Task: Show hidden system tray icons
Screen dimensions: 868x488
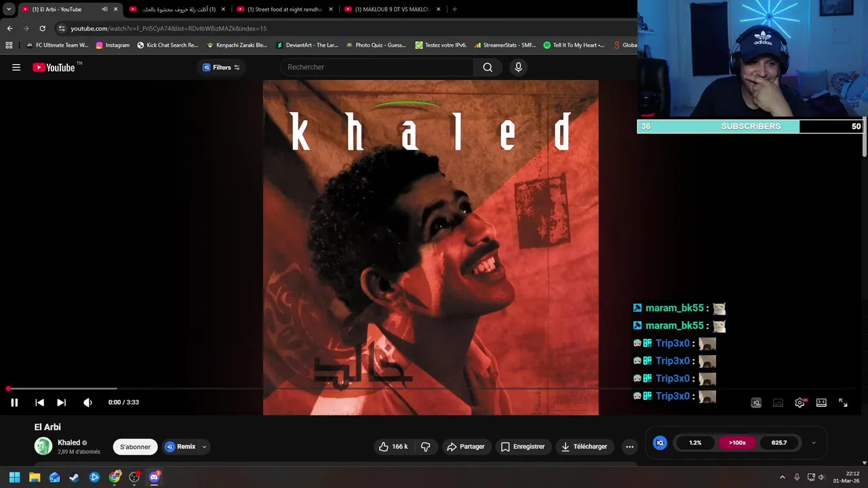Action: click(782, 477)
